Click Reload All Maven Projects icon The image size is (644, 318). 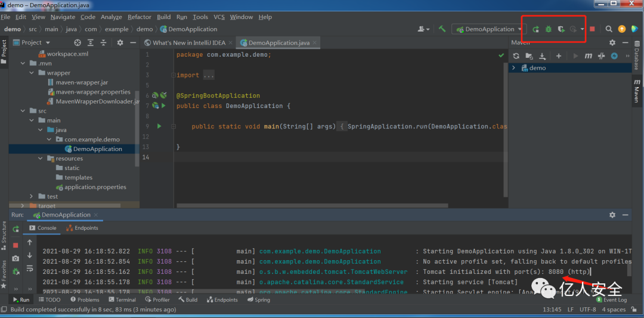click(516, 56)
